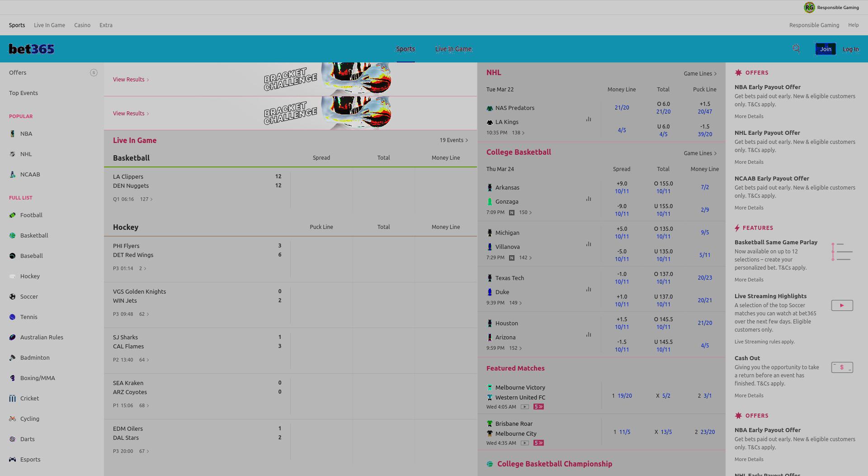The height and width of the screenshot is (476, 868).
Task: Expand 127 markets for Clippers vs Nuggets
Action: point(146,199)
